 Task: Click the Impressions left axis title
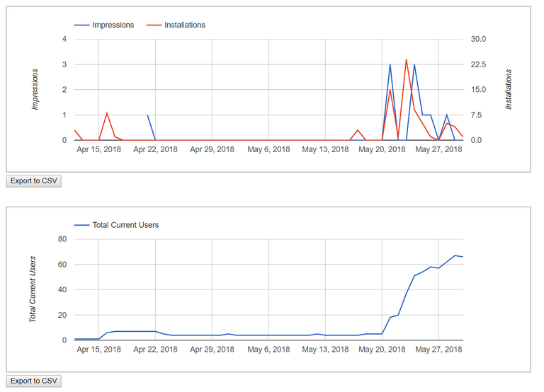pyautogui.click(x=35, y=89)
